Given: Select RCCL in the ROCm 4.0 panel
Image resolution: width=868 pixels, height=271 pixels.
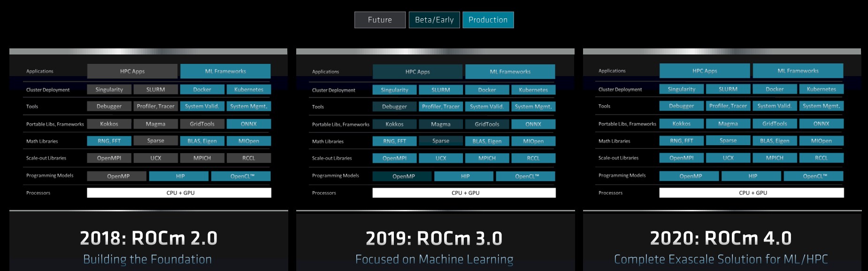Looking at the screenshot, I should [822, 158].
